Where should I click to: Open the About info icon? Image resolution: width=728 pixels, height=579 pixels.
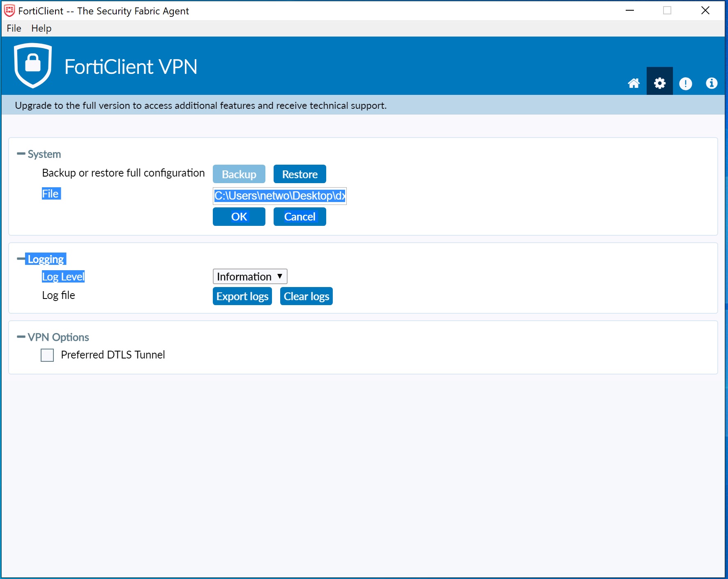[712, 83]
